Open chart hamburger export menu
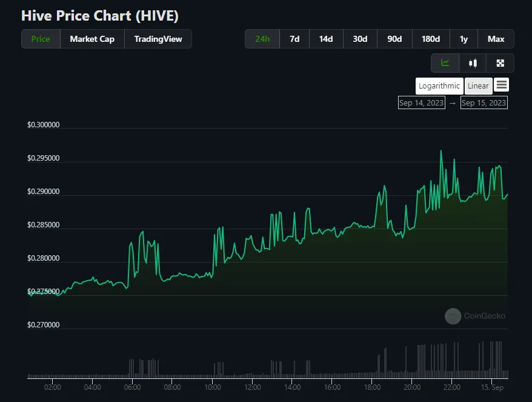The height and width of the screenshot is (402, 532). tap(502, 85)
